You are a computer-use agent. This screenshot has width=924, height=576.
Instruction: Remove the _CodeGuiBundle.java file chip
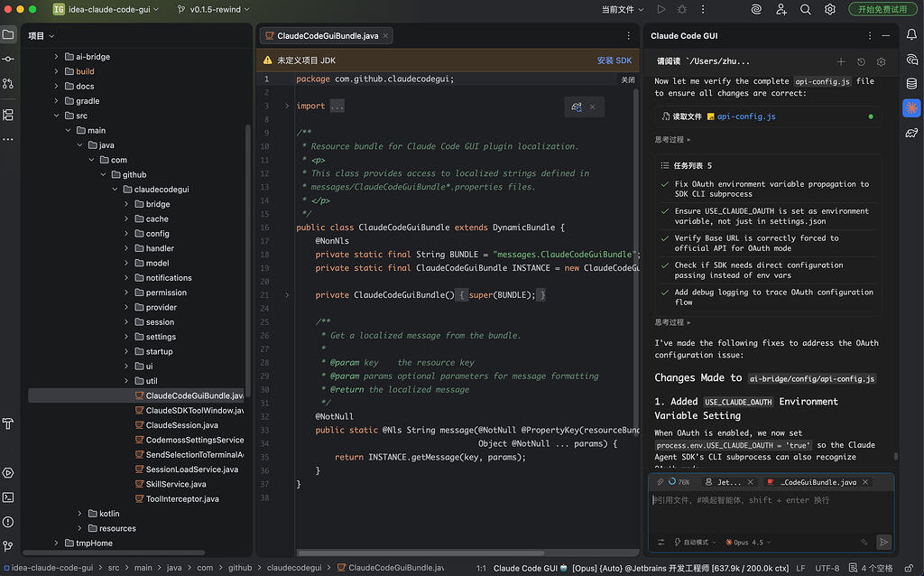click(x=865, y=482)
